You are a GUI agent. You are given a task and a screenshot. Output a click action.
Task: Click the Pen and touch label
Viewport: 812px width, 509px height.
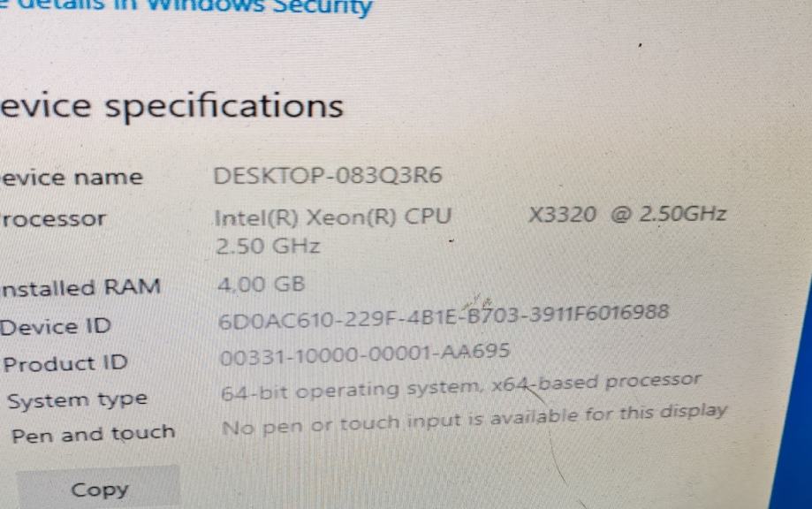(x=93, y=434)
